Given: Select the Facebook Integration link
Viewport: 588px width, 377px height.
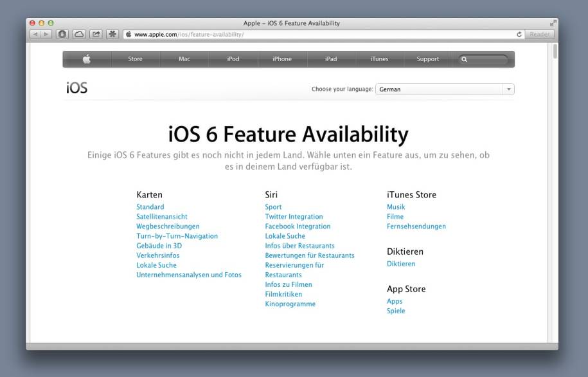Looking at the screenshot, I should click(298, 226).
